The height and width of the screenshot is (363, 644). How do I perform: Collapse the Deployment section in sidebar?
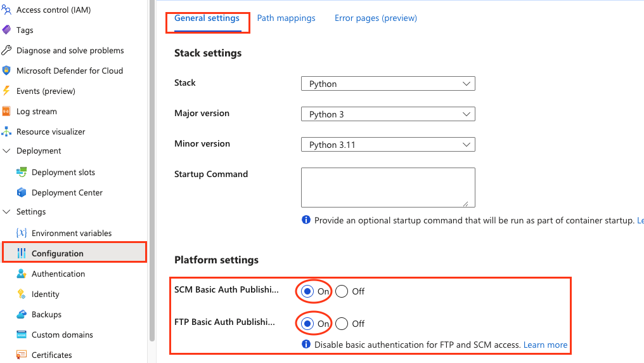click(7, 151)
